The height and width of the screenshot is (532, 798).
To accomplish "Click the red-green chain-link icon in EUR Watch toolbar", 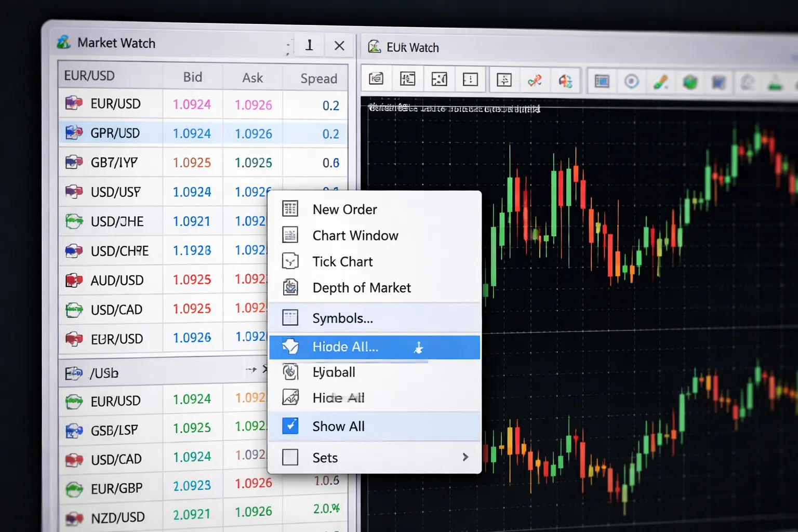I will [x=535, y=80].
